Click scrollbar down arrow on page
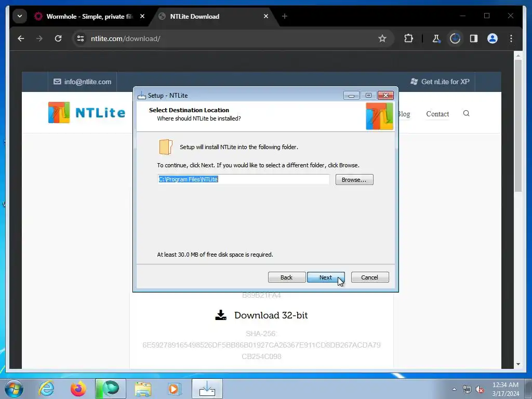This screenshot has width=532, height=399. coord(518,364)
